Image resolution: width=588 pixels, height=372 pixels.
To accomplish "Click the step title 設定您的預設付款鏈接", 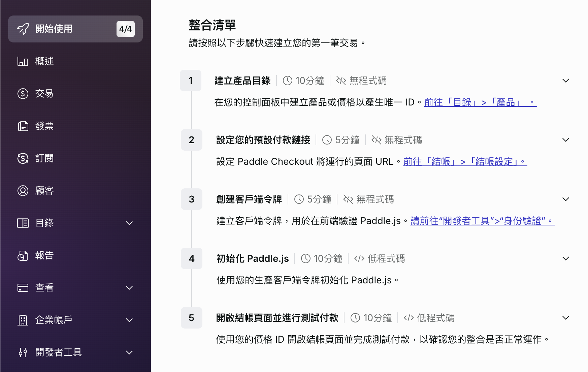I will click(x=263, y=140).
